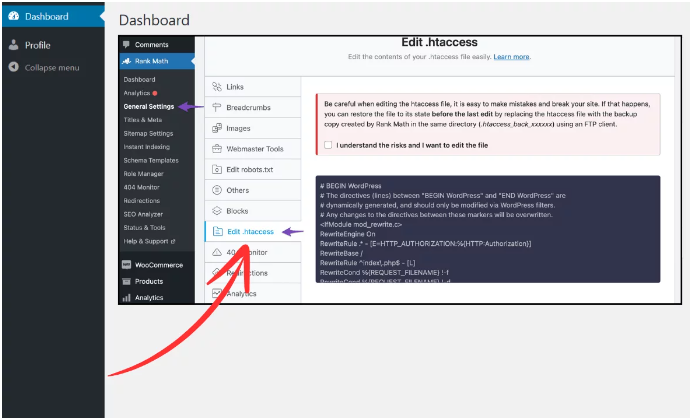Click the Others tab circle icon
The height and width of the screenshot is (418, 690).
217,190
